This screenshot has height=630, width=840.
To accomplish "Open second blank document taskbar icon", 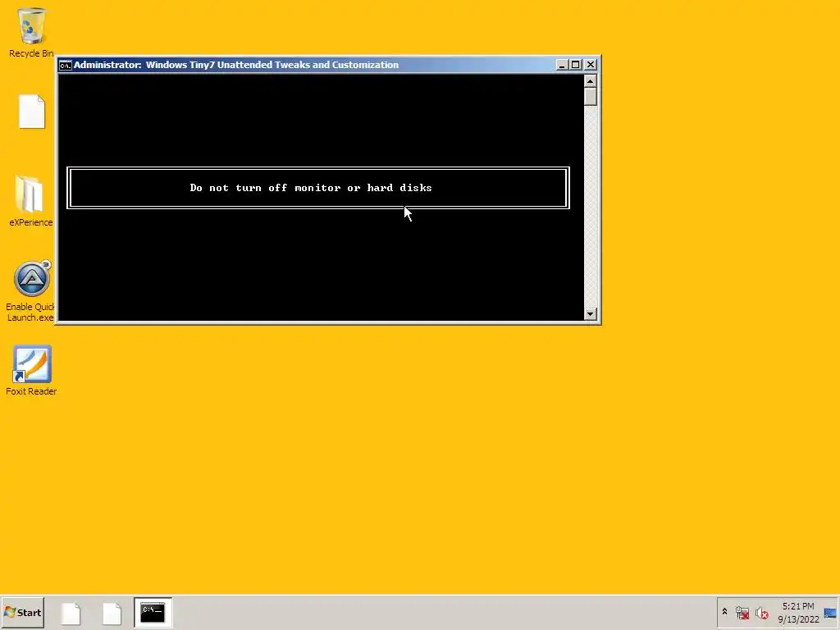I will point(112,613).
